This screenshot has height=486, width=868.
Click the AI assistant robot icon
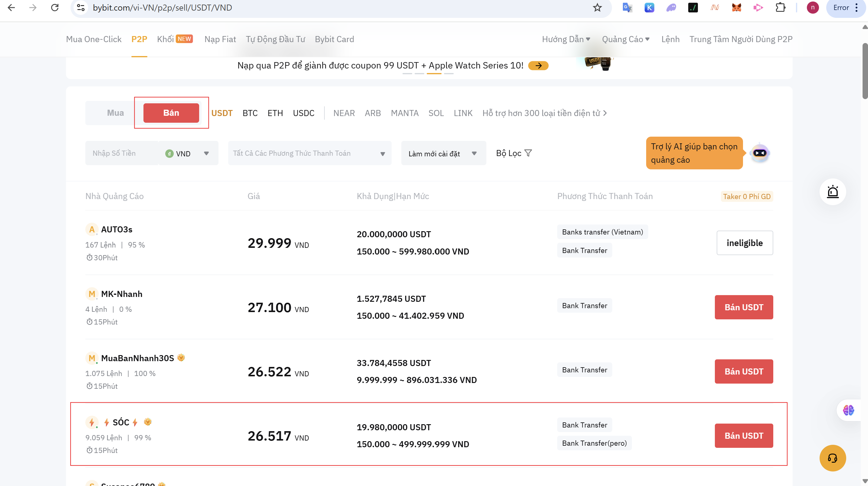point(760,153)
